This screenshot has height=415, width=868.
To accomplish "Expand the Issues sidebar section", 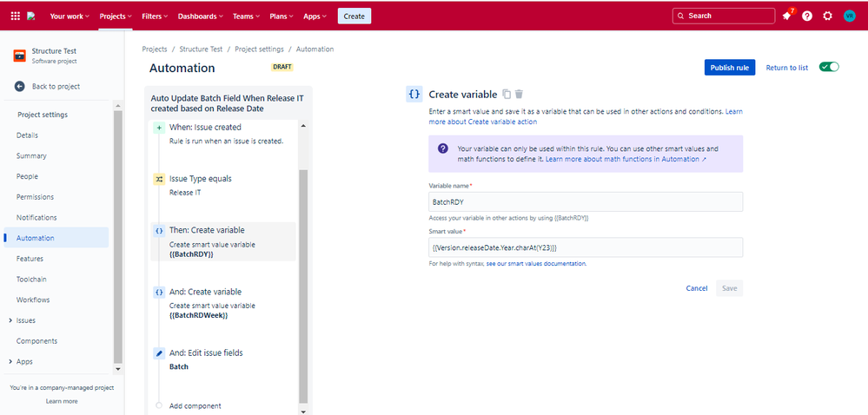I will 11,320.
